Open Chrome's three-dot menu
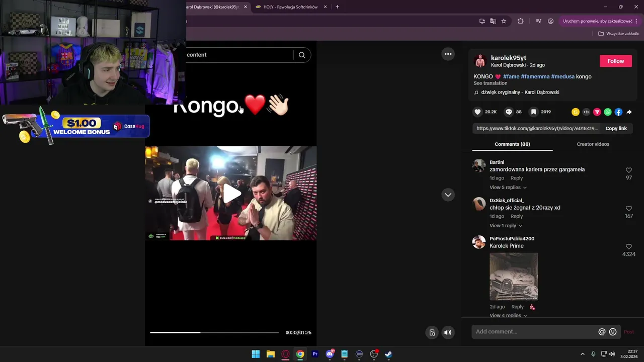Viewport: 644px width, 362px height. tap(636, 21)
